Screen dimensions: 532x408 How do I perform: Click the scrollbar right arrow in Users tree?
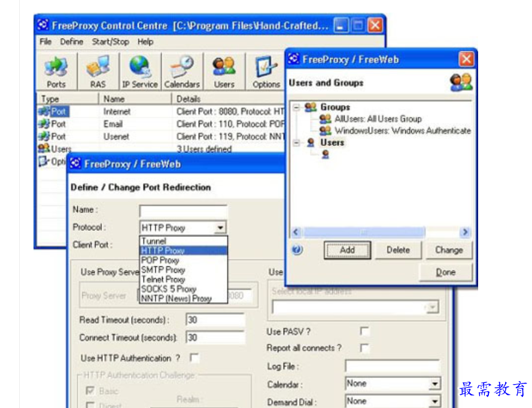point(465,232)
